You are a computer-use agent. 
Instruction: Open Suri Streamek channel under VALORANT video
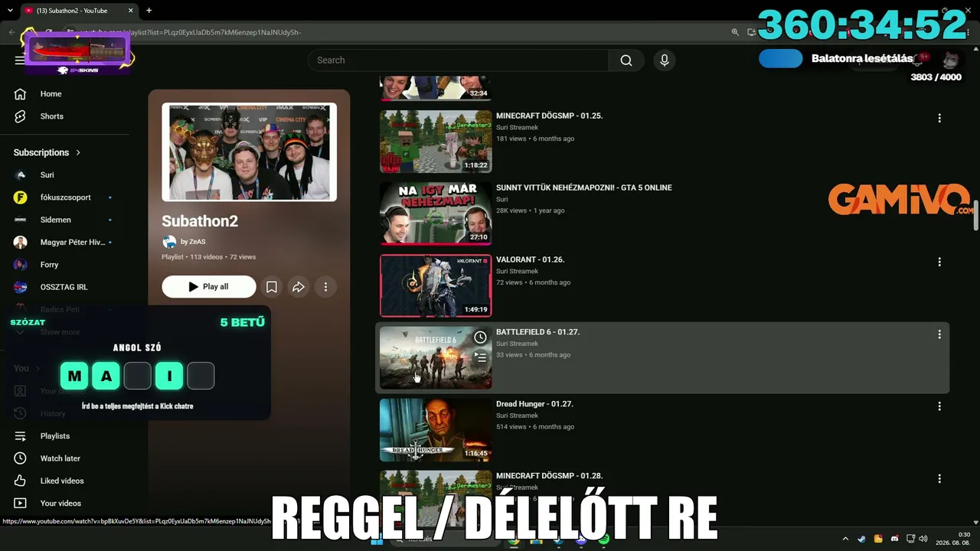517,272
